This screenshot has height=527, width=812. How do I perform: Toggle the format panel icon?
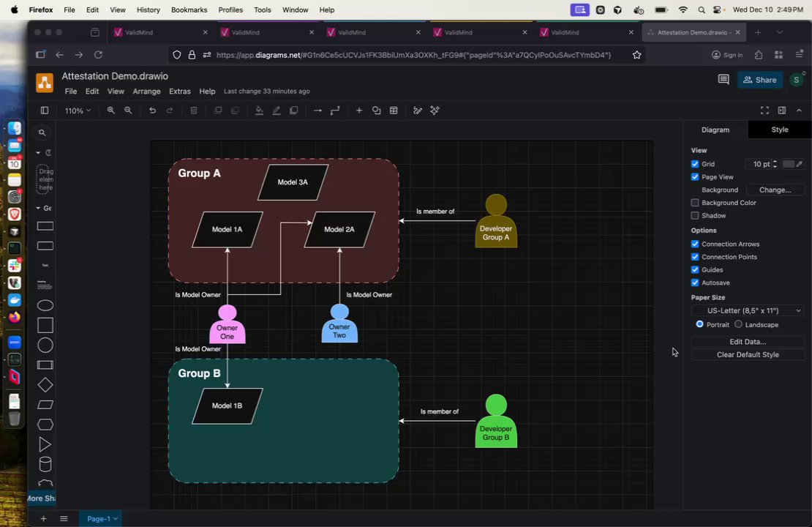782,111
